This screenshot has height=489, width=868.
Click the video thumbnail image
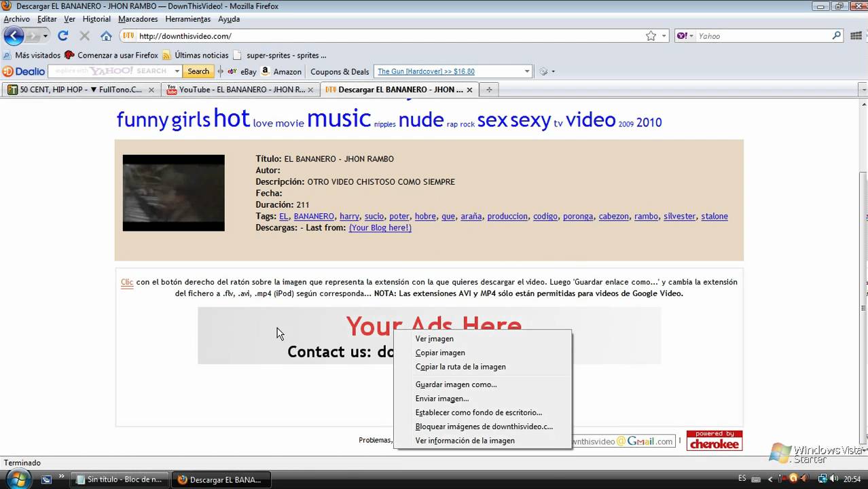tap(173, 193)
